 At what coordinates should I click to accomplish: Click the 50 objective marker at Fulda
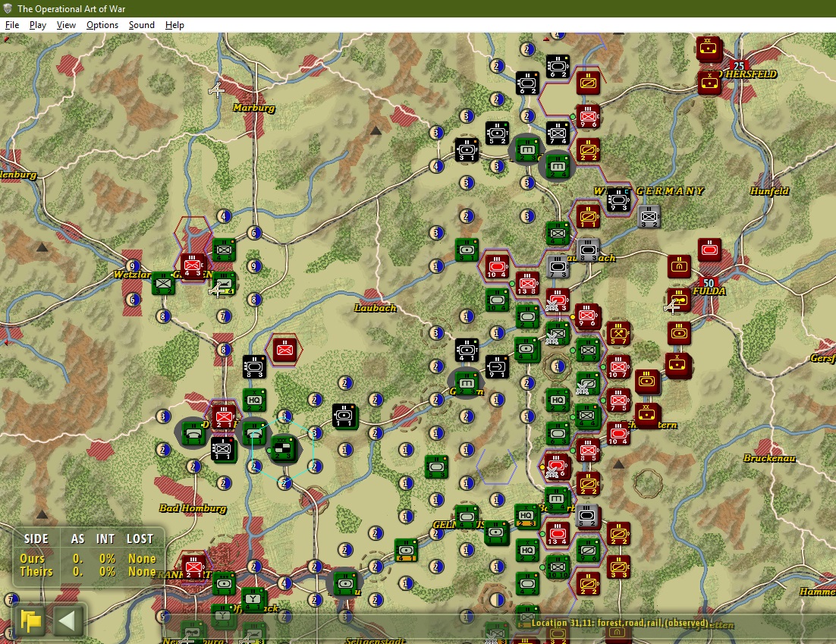pyautogui.click(x=708, y=283)
